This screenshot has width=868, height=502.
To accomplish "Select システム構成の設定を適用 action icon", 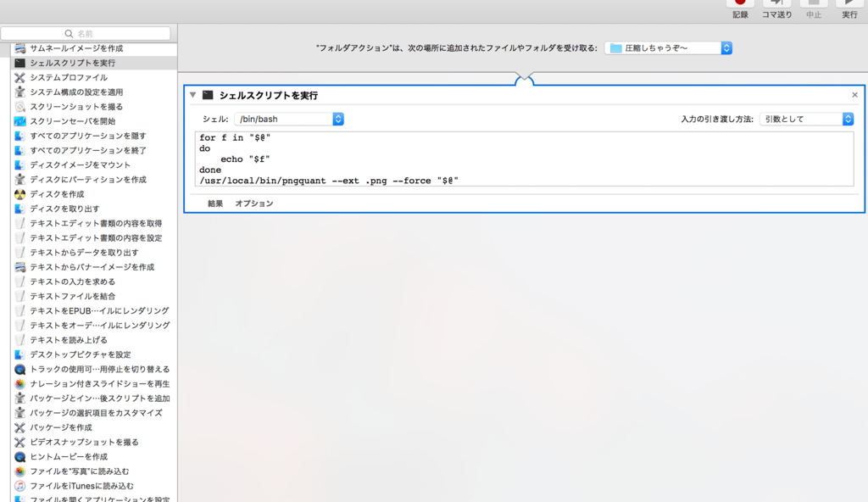I will click(20, 92).
